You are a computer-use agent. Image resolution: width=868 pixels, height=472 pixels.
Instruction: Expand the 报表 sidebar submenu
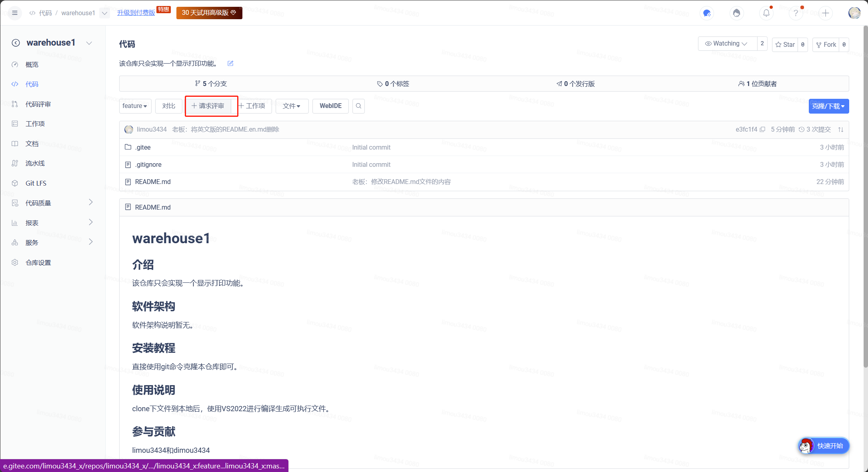[x=32, y=222]
